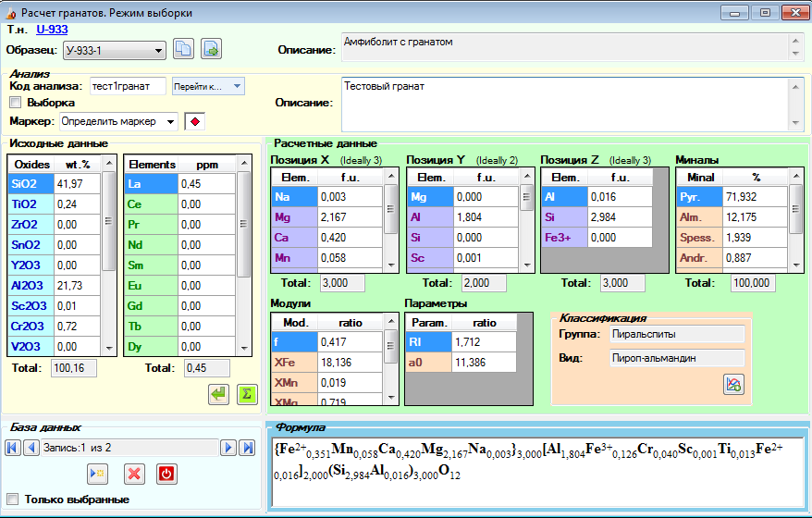
Task: Go to first database record
Action: [x=13, y=448]
